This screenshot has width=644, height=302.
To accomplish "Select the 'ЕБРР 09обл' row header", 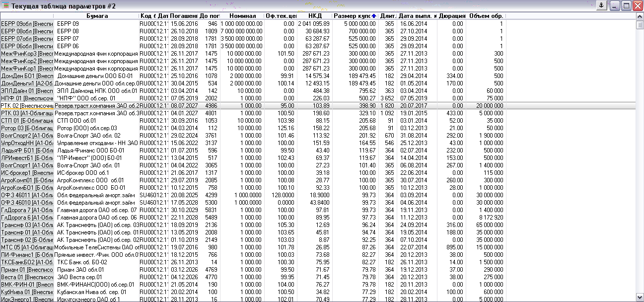I will point(27,24).
